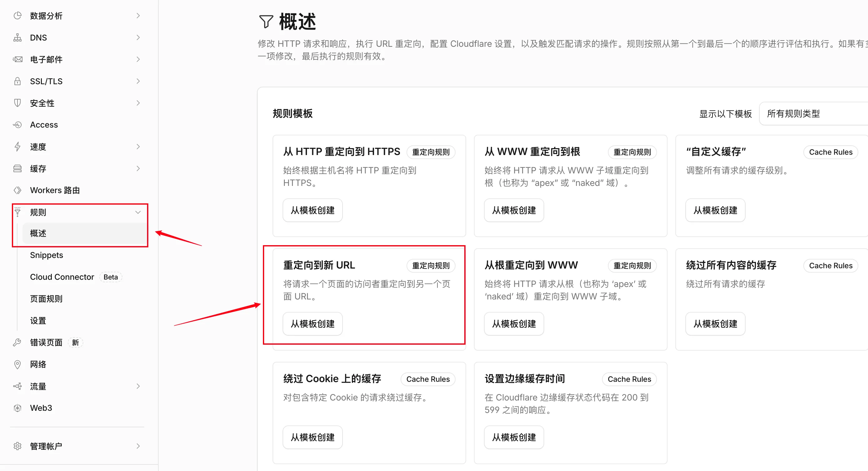Collapse the 规则 sidebar section

tap(138, 212)
